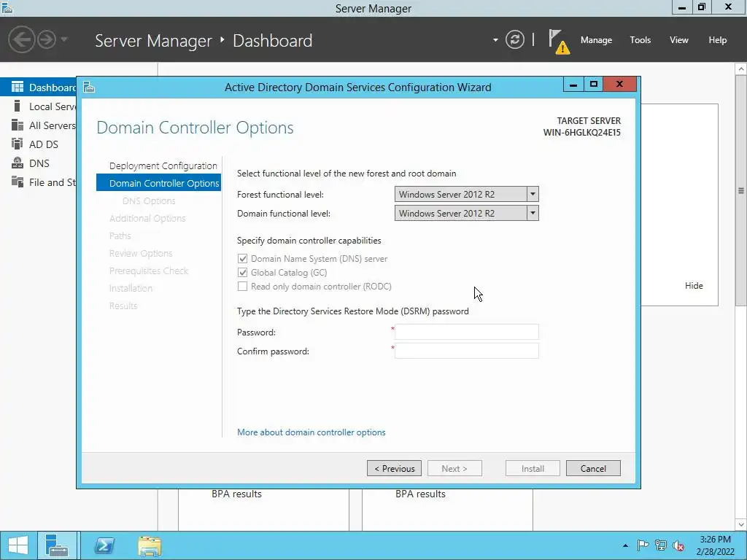
Task: Select AD DS in the sidebar
Action: coord(43,144)
